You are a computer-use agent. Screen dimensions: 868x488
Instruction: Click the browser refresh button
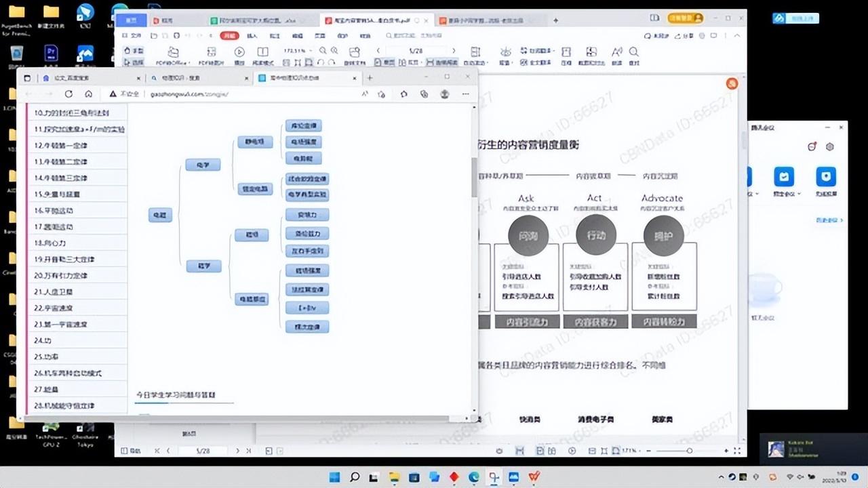coord(68,94)
